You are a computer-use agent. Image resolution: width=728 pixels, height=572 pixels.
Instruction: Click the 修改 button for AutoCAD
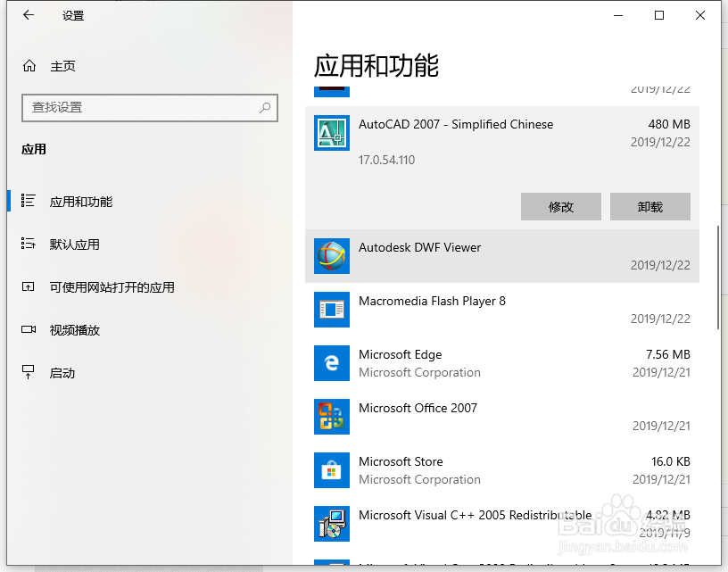[561, 207]
